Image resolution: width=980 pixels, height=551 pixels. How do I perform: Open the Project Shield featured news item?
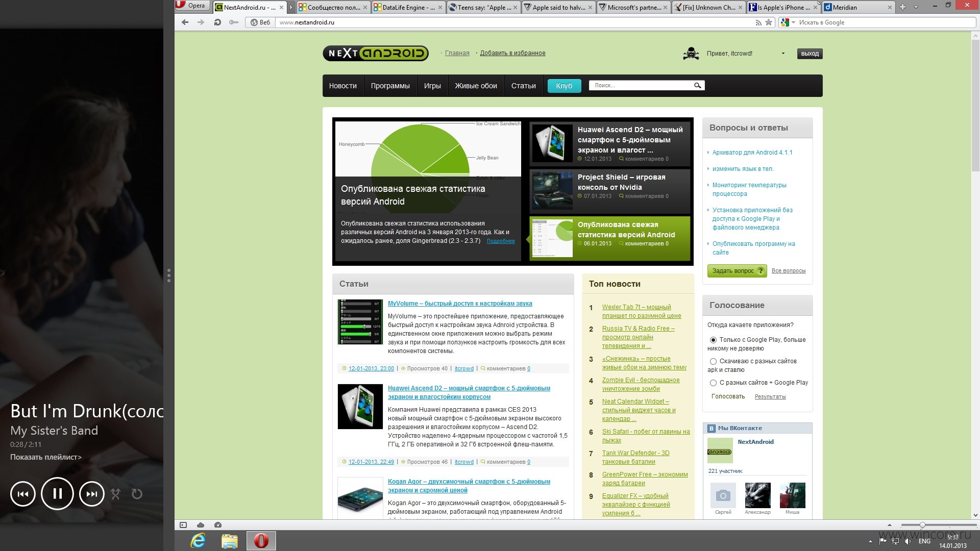609,191
